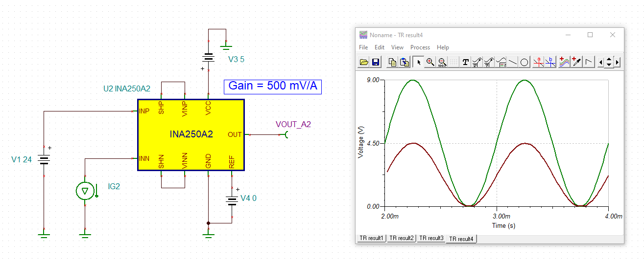Click the up arrow stepper button
This screenshot has height=264, width=644.
click(x=609, y=60)
